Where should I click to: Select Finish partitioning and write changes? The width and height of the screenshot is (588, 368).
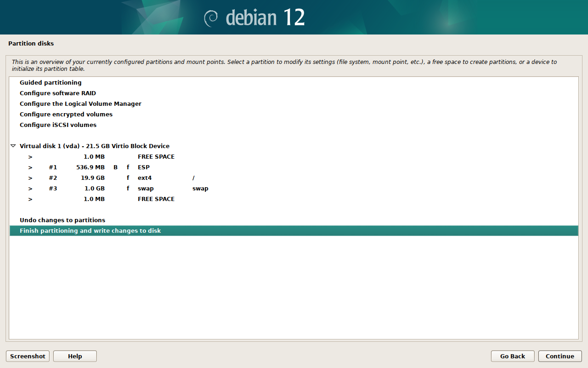(90, 231)
